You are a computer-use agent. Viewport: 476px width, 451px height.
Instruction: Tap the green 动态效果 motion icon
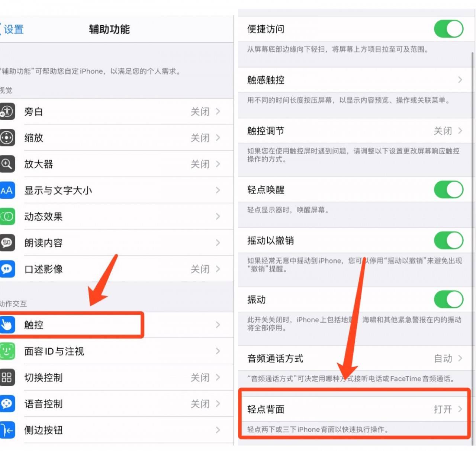(x=7, y=216)
